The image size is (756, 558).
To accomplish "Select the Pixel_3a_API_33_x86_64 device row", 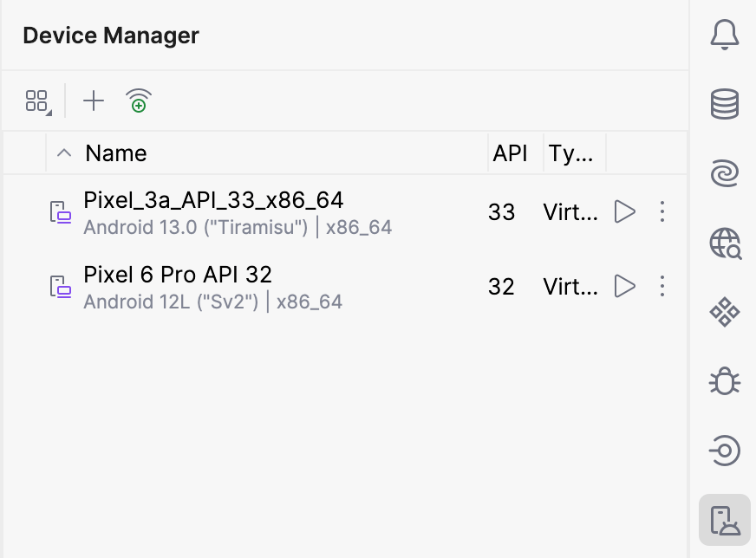I will tap(260, 212).
